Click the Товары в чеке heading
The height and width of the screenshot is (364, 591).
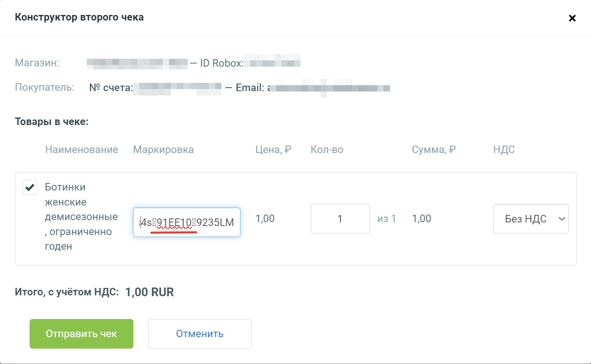click(52, 122)
